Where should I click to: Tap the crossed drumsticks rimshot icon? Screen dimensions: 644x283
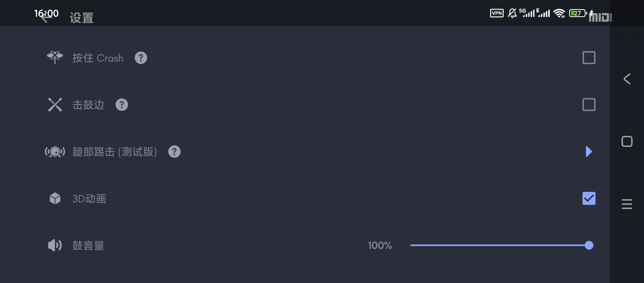[55, 105]
